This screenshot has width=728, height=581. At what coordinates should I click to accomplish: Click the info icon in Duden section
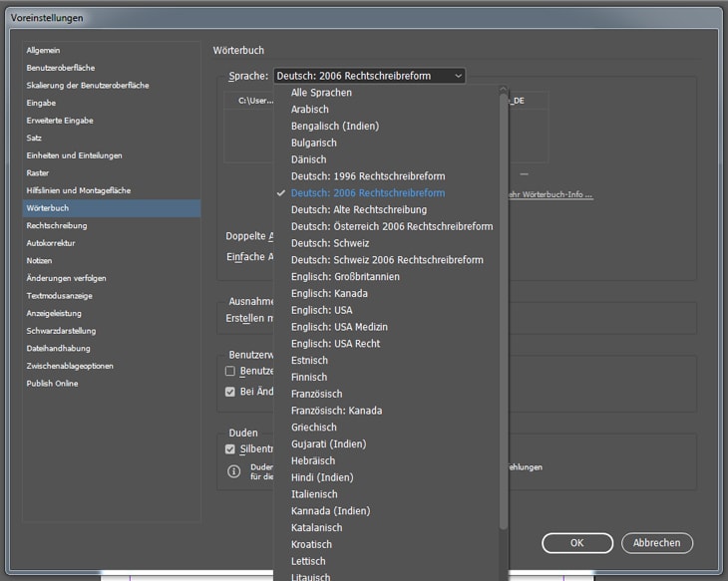click(x=234, y=471)
